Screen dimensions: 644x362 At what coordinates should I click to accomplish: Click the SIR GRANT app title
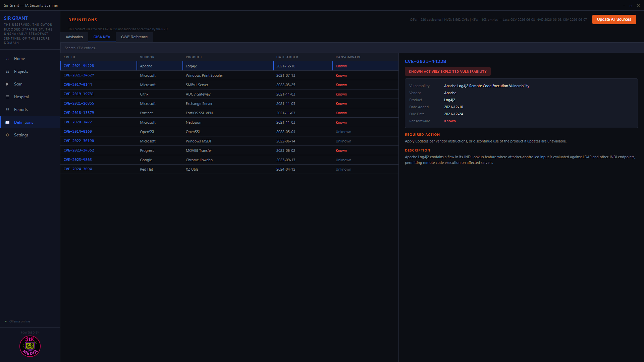click(16, 18)
